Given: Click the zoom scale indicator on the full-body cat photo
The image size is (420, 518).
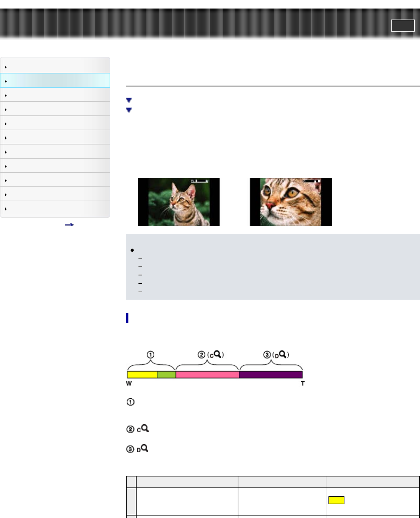Looking at the screenshot, I should (200, 181).
